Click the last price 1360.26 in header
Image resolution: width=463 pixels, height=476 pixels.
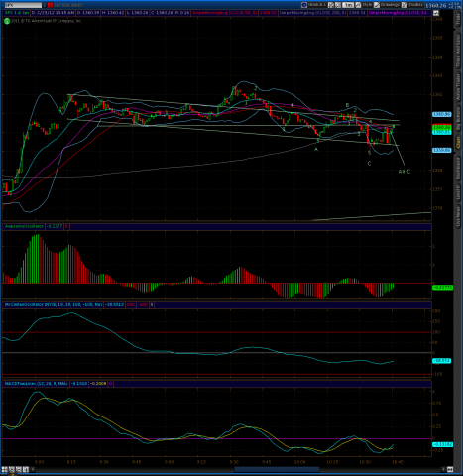(436, 5)
